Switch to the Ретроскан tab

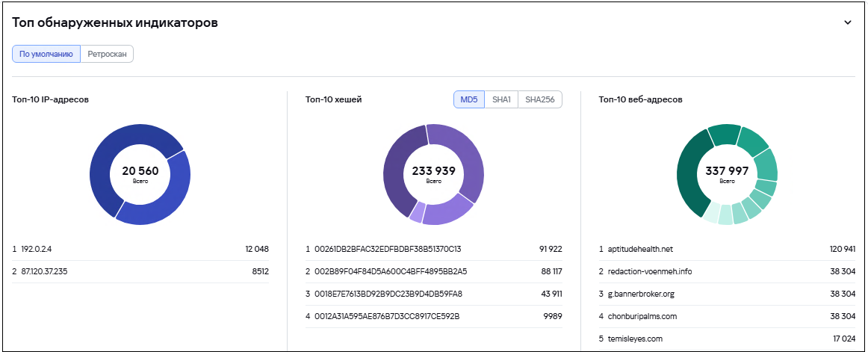107,55
